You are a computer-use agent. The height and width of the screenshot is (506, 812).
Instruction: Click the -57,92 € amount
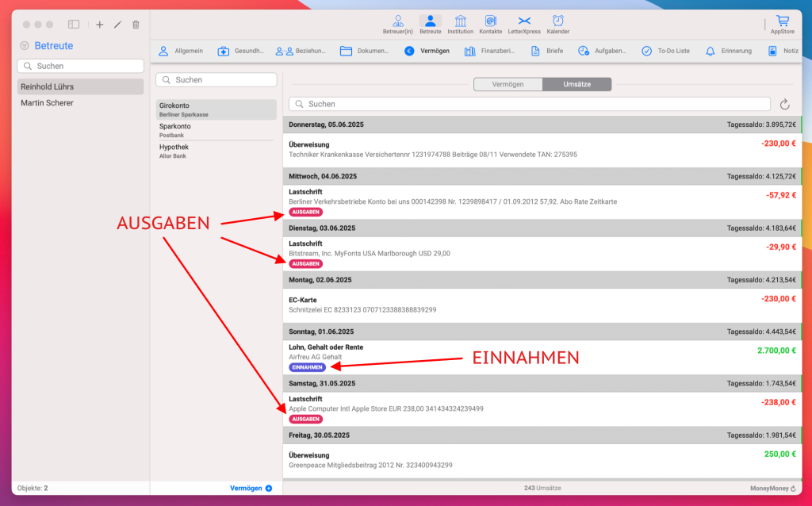click(781, 195)
